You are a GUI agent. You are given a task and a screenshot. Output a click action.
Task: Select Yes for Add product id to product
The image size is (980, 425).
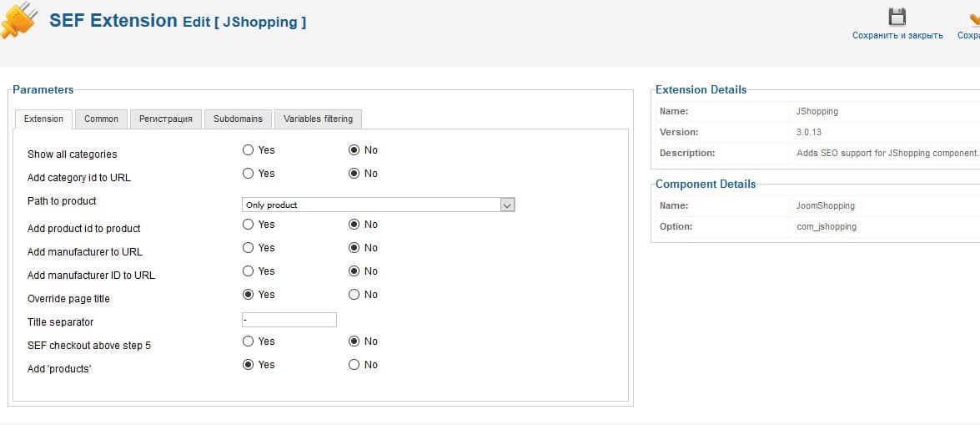[248, 224]
